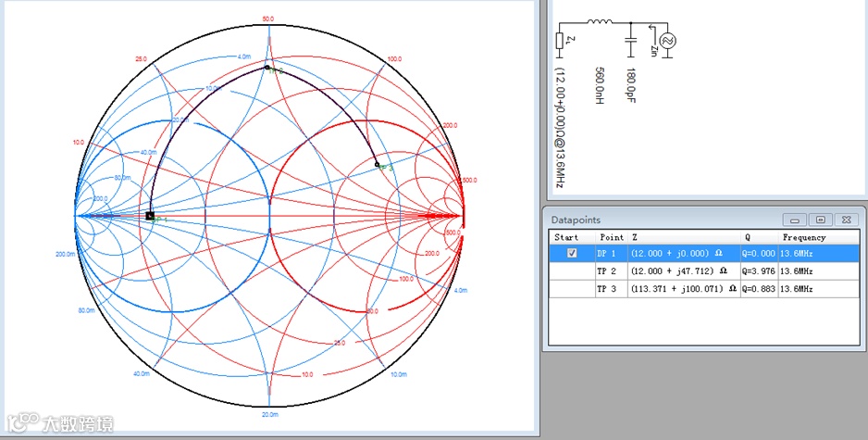Click the 13.6MHz frequency in DP 1 row

tap(796, 253)
